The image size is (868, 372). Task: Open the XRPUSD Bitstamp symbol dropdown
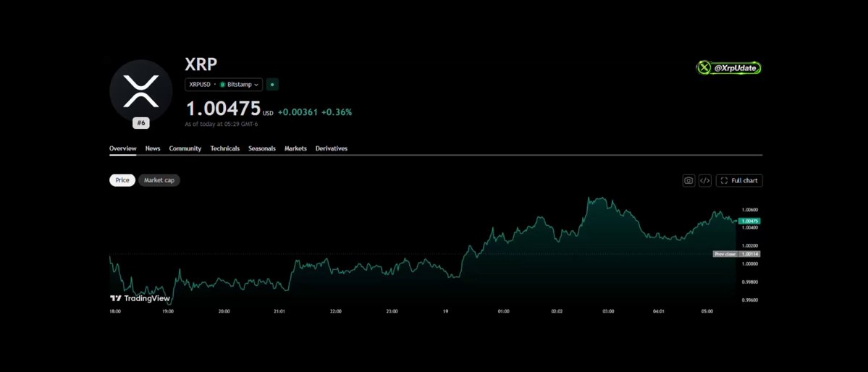click(x=224, y=85)
